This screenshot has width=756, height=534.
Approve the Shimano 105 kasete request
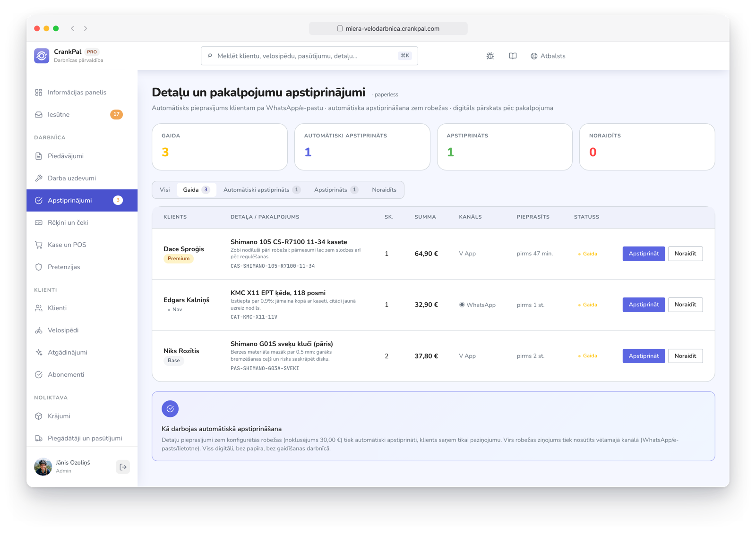(x=644, y=254)
